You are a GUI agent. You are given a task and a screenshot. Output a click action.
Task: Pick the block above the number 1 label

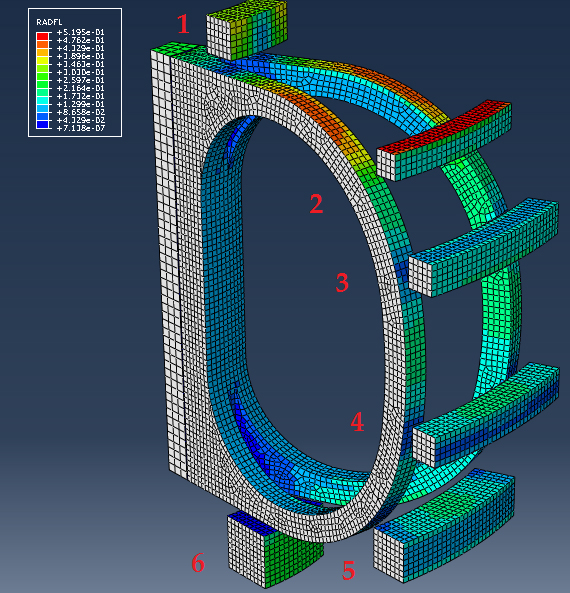[x=247, y=29]
